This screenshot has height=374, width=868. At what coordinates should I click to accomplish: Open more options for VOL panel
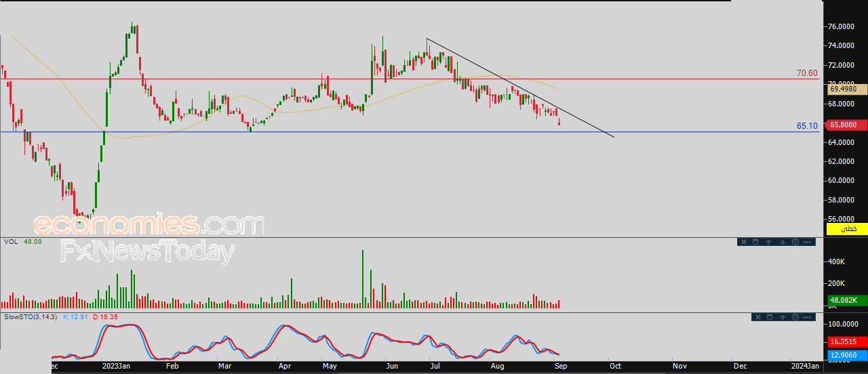[x=807, y=242]
